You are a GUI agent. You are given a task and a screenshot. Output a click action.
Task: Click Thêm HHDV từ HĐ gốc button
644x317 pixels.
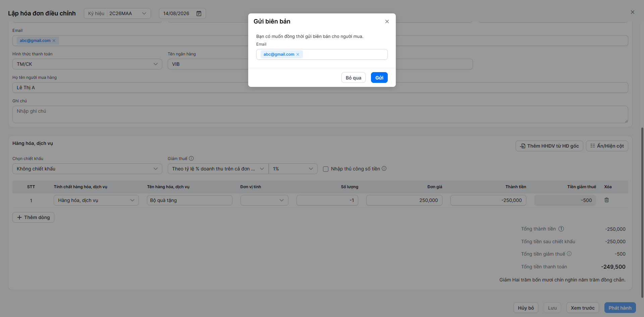(x=549, y=146)
